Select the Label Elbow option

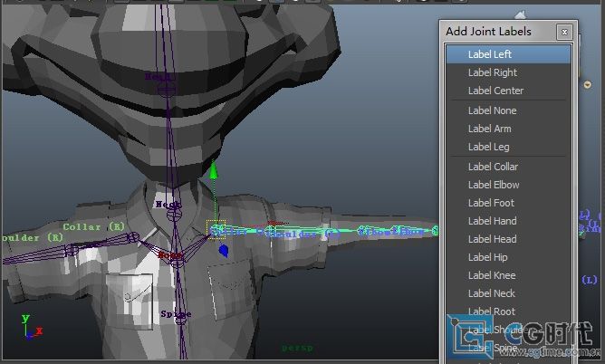point(508,185)
